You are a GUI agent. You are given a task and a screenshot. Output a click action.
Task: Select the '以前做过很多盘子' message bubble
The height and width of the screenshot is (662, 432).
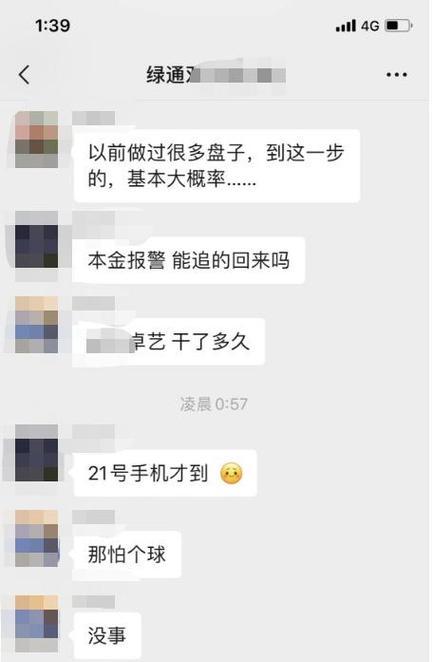click(x=217, y=166)
